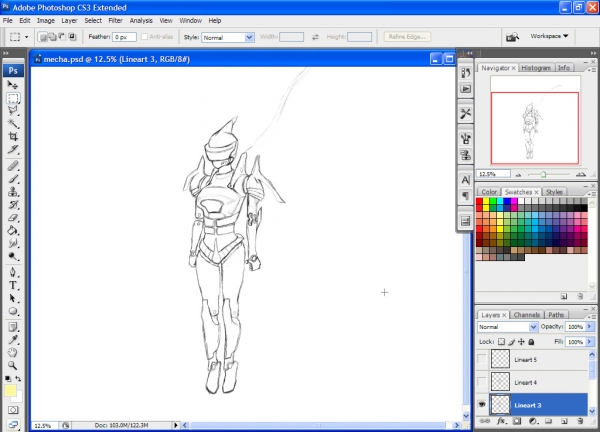Viewport: 600px width, 432px height.
Task: Switch to the Styles tab
Action: pos(554,192)
